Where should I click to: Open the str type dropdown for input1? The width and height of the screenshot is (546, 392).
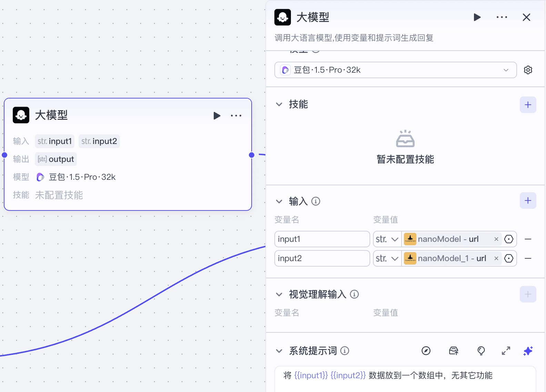pos(387,239)
